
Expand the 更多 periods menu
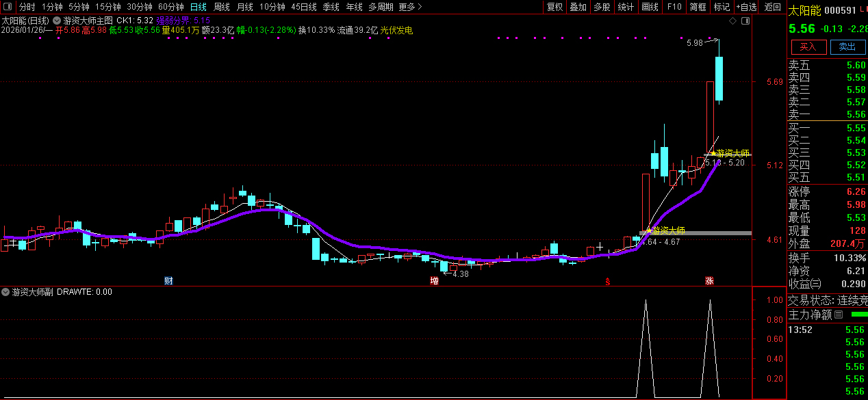[409, 7]
